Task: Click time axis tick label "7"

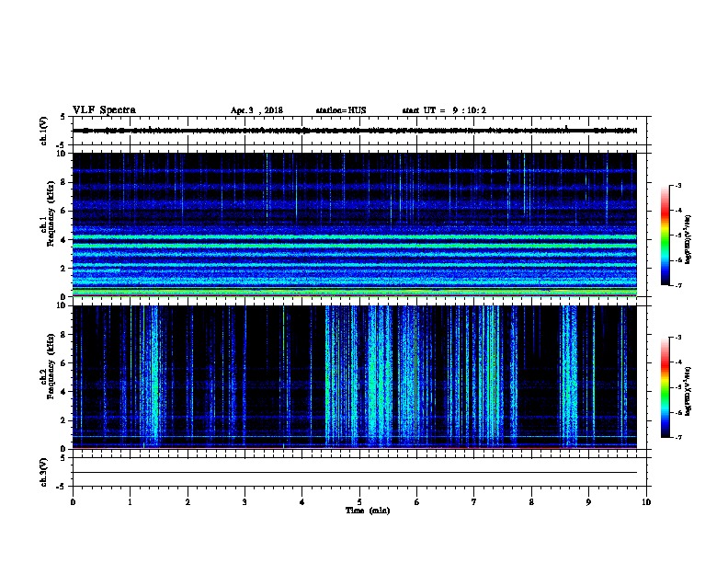Action: 474,501
